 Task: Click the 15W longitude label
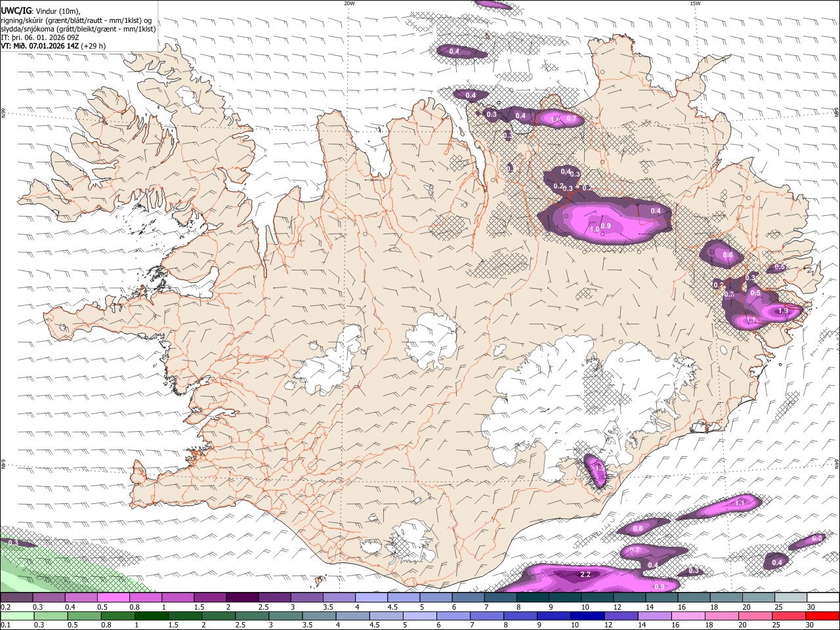(x=696, y=3)
